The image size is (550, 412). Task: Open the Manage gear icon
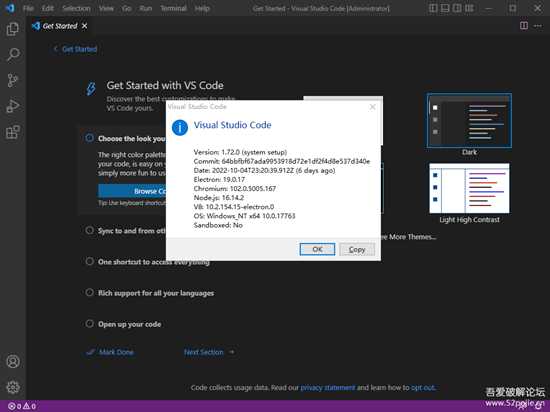(x=13, y=387)
